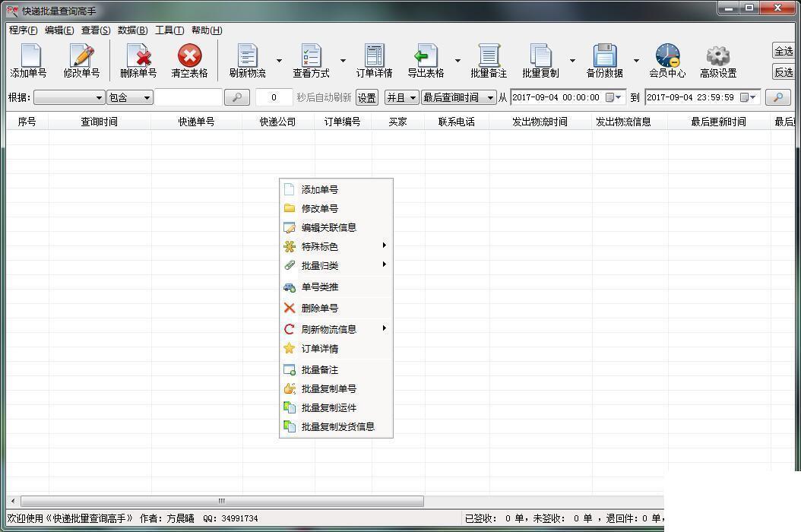Click the 设置 auto-refresh button
This screenshot has width=801, height=532.
coord(367,97)
